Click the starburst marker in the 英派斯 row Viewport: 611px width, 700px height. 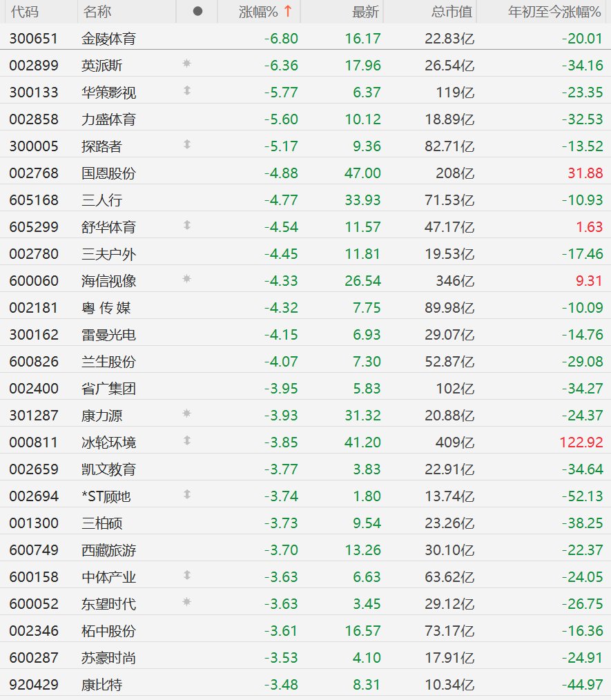pyautogui.click(x=187, y=64)
